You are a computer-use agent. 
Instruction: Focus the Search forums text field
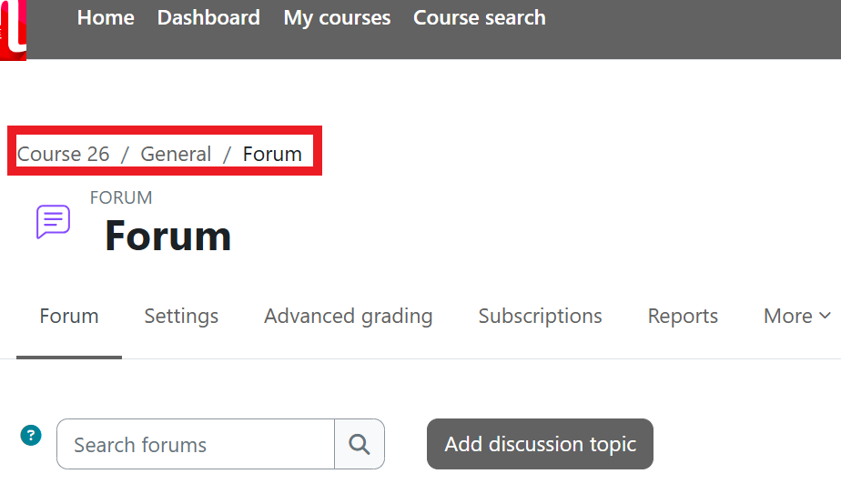tap(196, 444)
